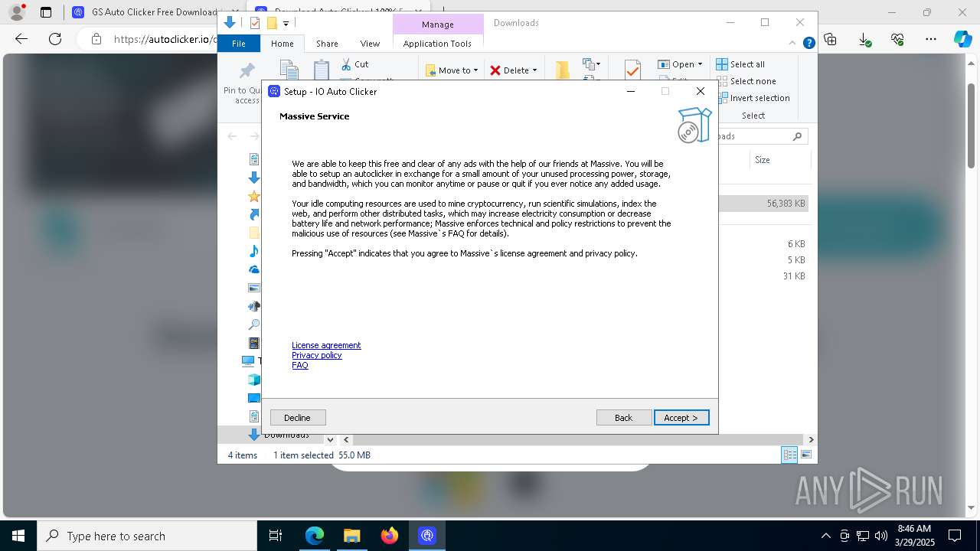
Task: Click the Move to folder icon
Action: pyautogui.click(x=430, y=70)
